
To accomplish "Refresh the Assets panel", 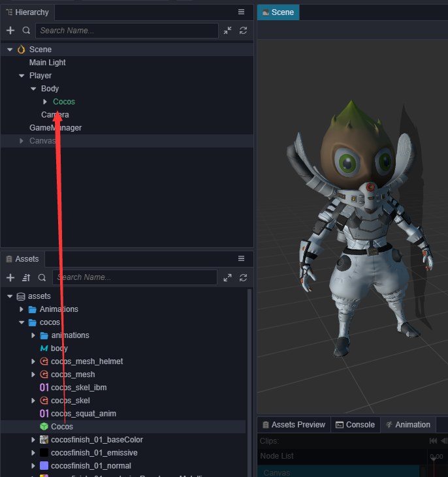I will coord(243,277).
